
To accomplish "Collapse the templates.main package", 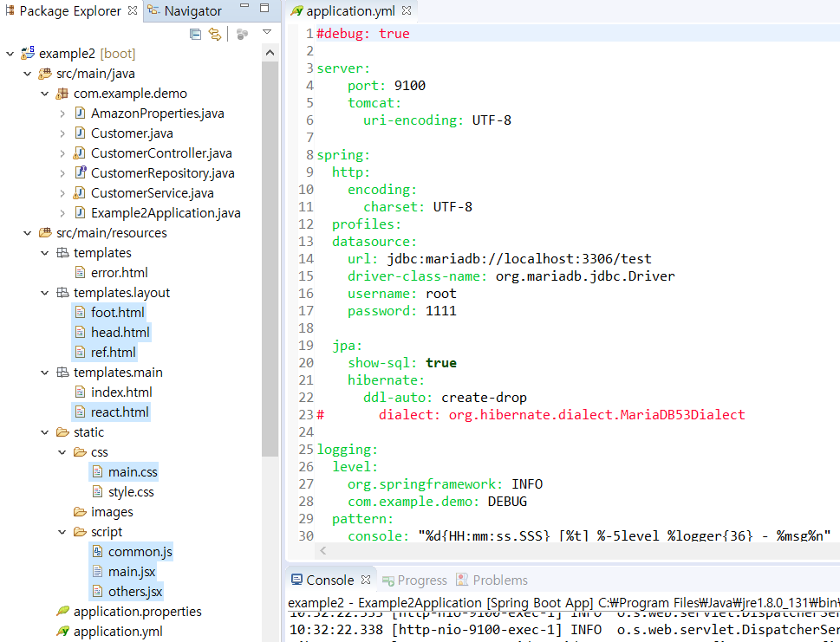I will pyautogui.click(x=45, y=373).
